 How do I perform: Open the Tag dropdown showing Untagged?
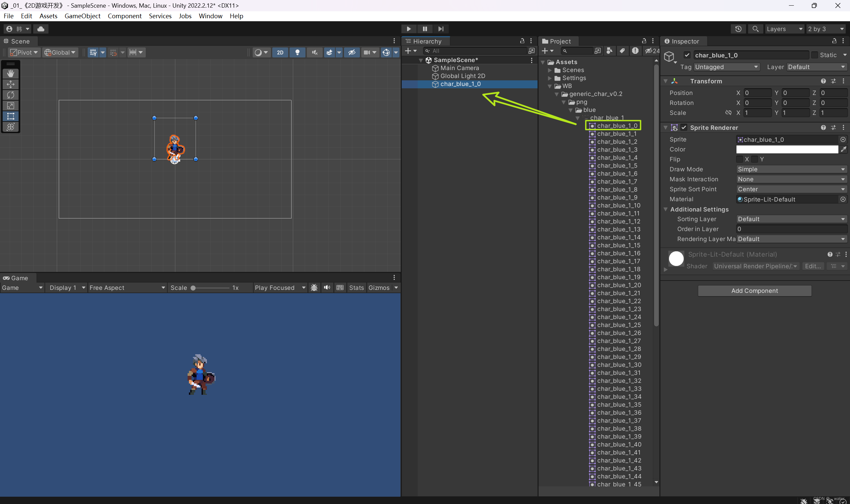pos(726,67)
